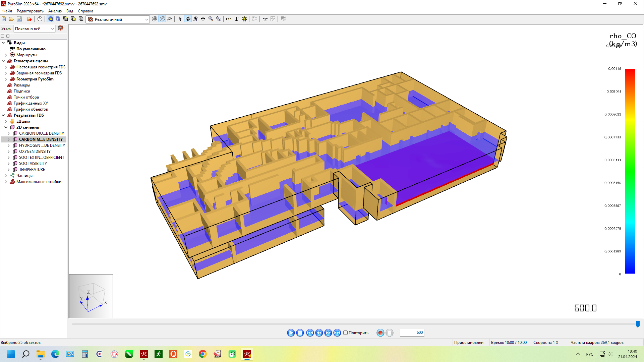This screenshot has height=362, width=644.
Task: Open Microsoft Edge from the taskbar
Action: pyautogui.click(x=55, y=354)
